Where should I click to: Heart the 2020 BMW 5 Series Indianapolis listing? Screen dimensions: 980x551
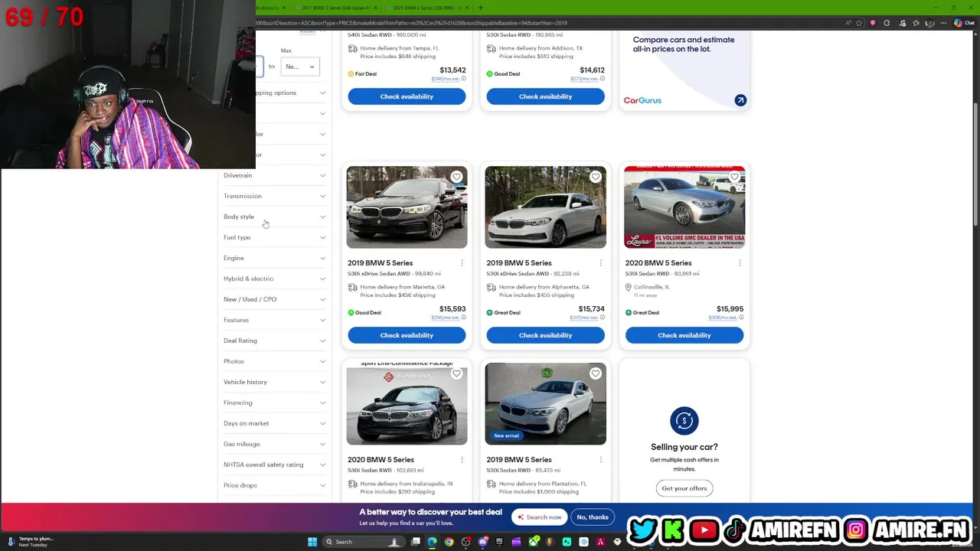pyautogui.click(x=456, y=373)
